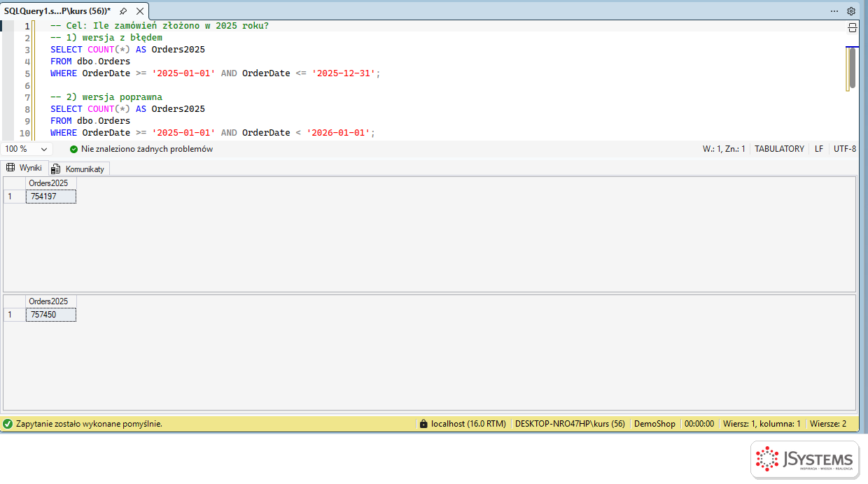Click the green no-problems check icon
The height and width of the screenshot is (484, 868).
(73, 149)
